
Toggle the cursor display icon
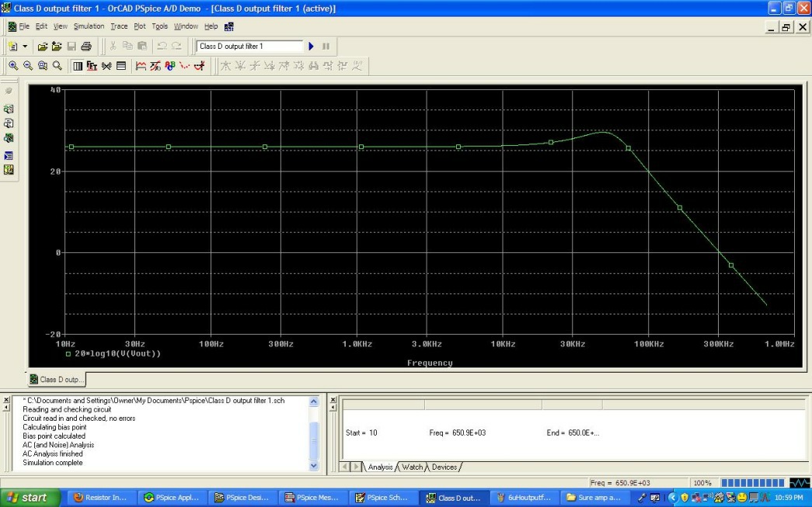pyautogui.click(x=200, y=66)
